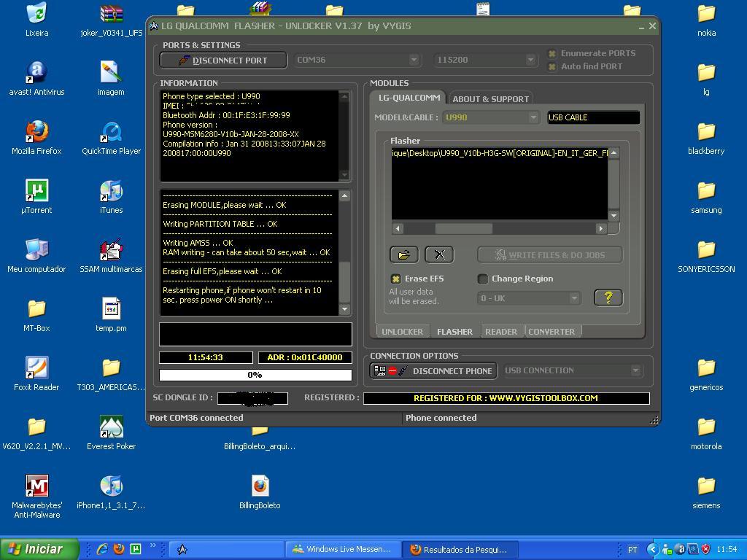Viewport: 747px width, 560px height.
Task: Click the X clear files button in Flasher
Action: coord(439,254)
